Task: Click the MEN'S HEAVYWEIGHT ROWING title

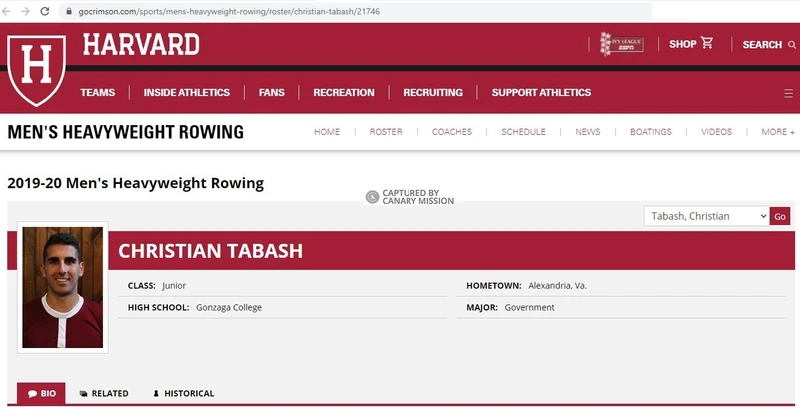Action: [x=126, y=132]
